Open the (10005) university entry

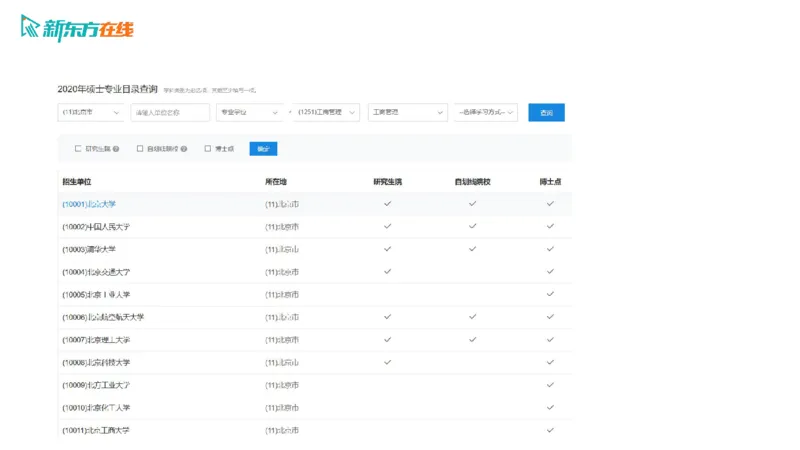(96, 294)
